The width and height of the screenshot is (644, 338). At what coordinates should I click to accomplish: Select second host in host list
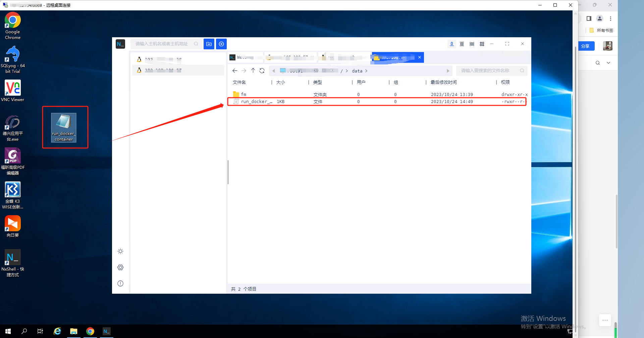(178, 70)
